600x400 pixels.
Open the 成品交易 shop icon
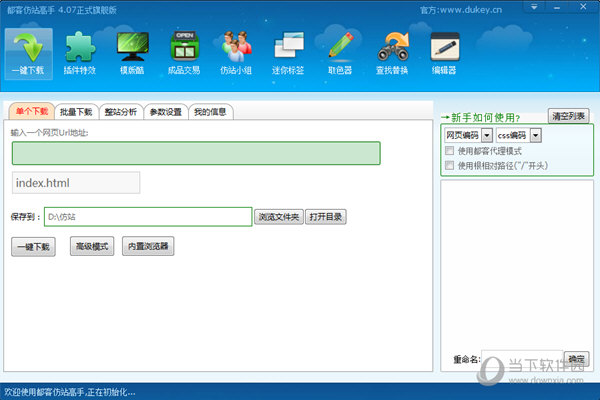(184, 54)
